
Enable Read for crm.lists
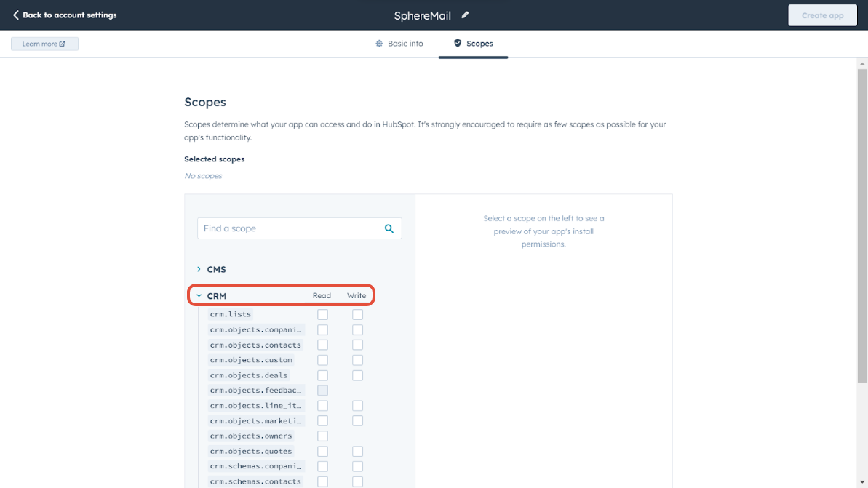click(323, 315)
